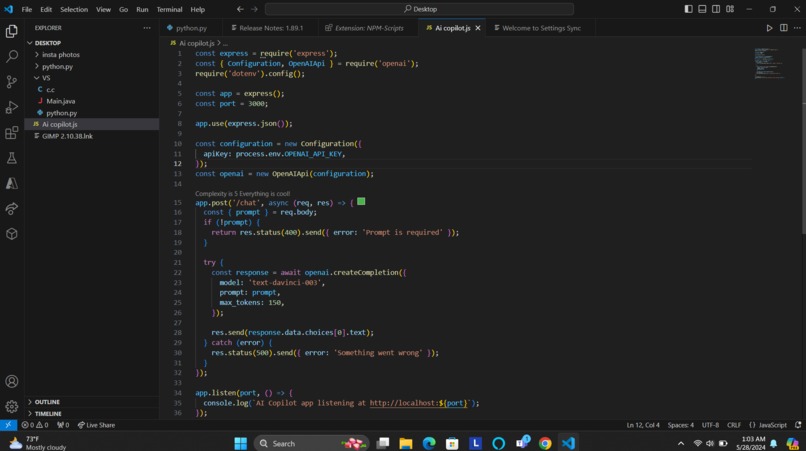
Task: Open the Terminal menu
Action: click(x=169, y=9)
